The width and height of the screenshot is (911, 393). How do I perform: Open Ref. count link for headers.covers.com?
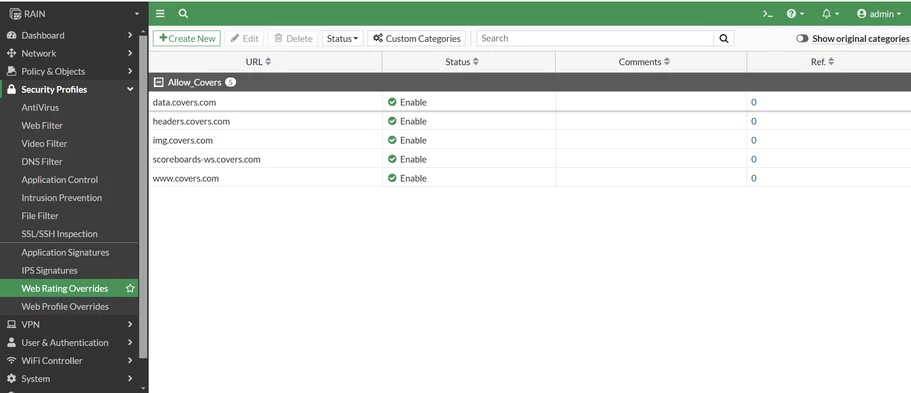pos(754,122)
